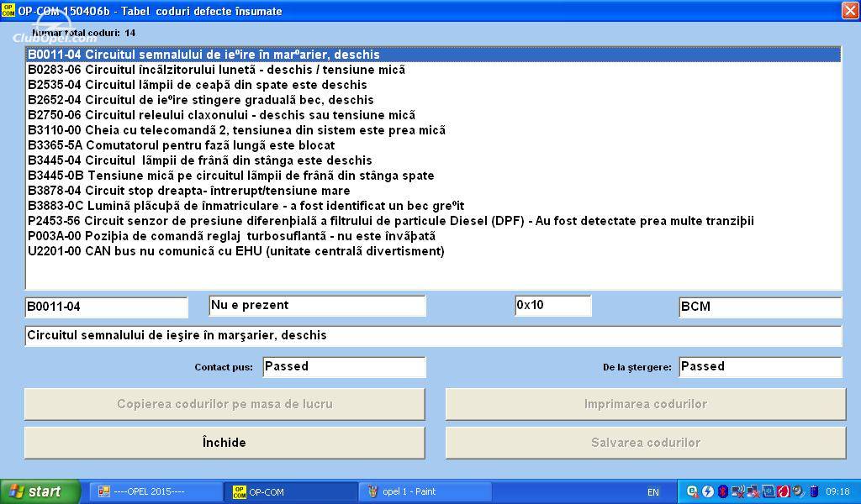Image resolution: width=861 pixels, height=504 pixels.
Task: Select the B3878-04 fault code row
Action: [x=433, y=191]
